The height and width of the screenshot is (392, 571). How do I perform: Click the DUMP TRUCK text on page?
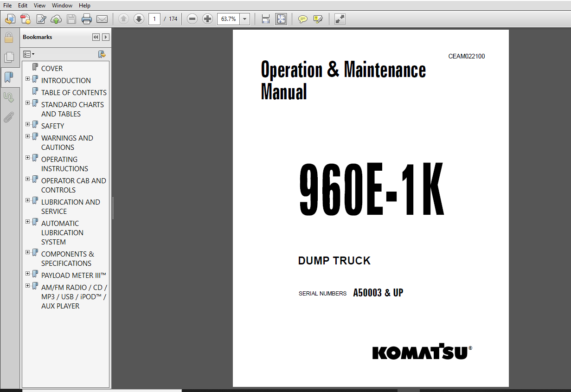click(x=334, y=261)
